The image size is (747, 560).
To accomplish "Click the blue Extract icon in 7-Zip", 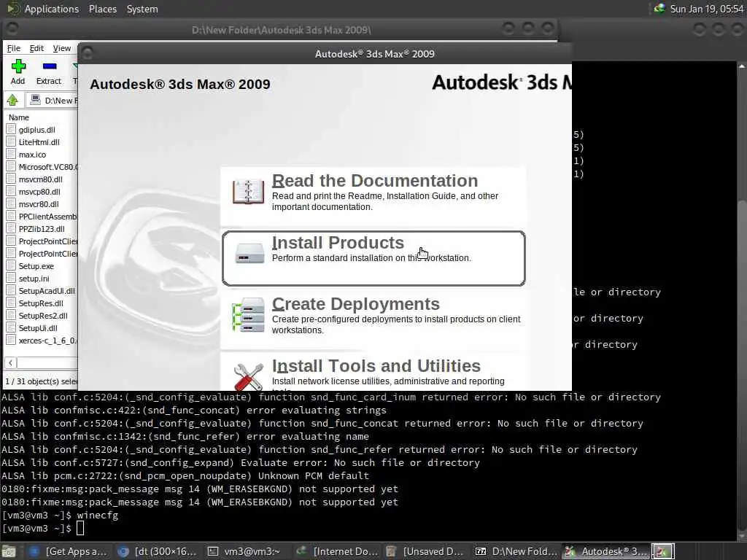I will [x=49, y=66].
